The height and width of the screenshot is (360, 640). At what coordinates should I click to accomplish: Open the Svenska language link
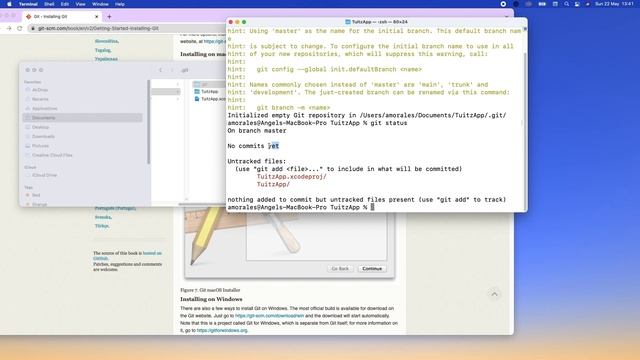(103, 217)
